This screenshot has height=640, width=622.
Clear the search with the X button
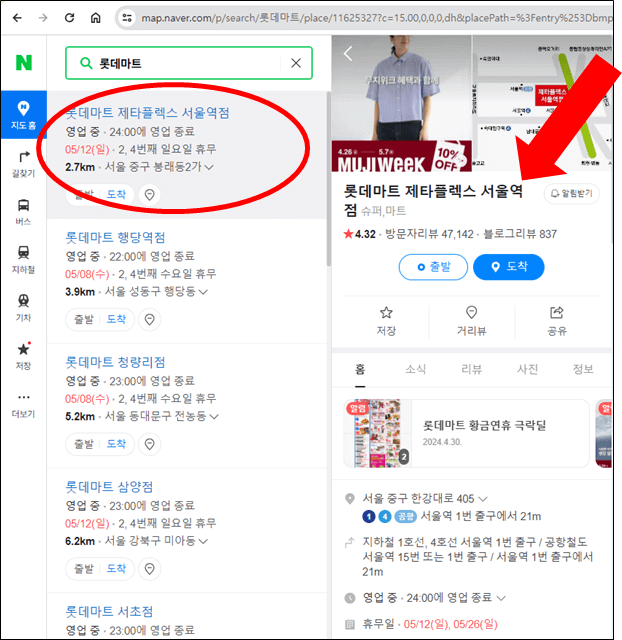(296, 63)
